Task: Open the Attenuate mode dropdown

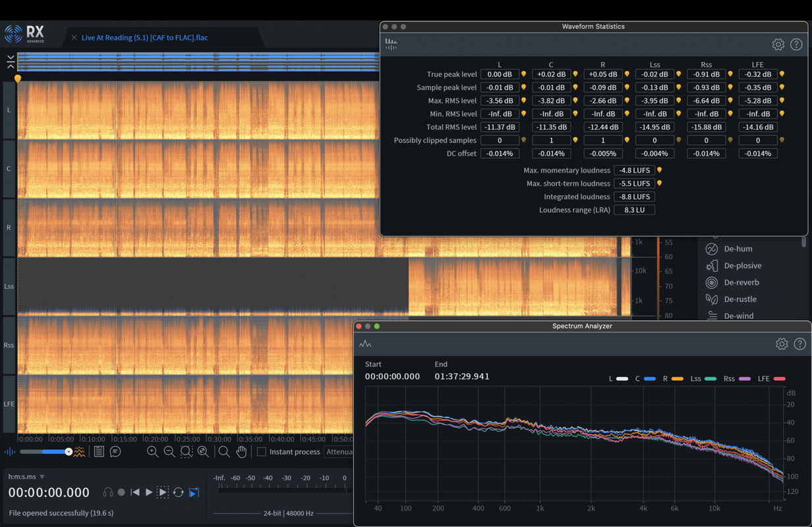Action: (339, 452)
